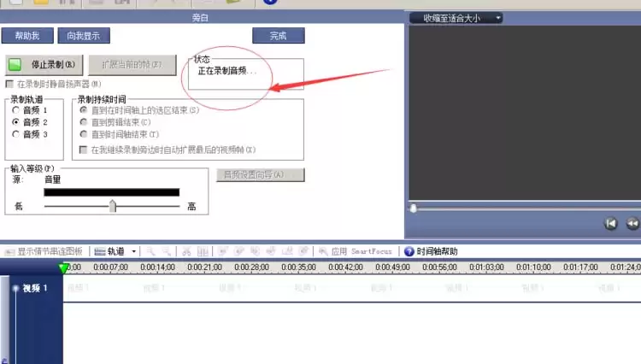641x364 pixels.
Task: Click the 正在录制音频 status text
Action: tap(226, 71)
